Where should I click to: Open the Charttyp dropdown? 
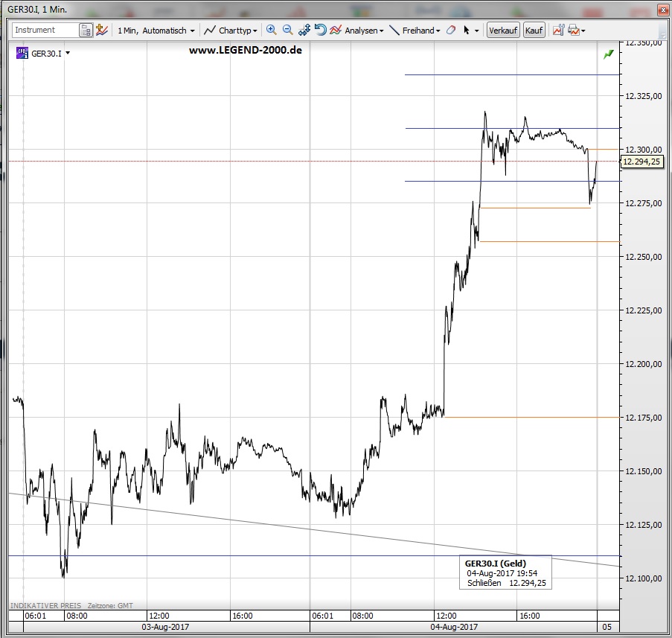pos(231,31)
